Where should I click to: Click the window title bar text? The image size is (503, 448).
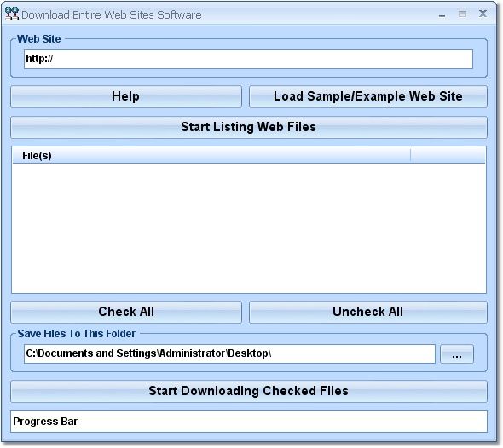click(112, 15)
